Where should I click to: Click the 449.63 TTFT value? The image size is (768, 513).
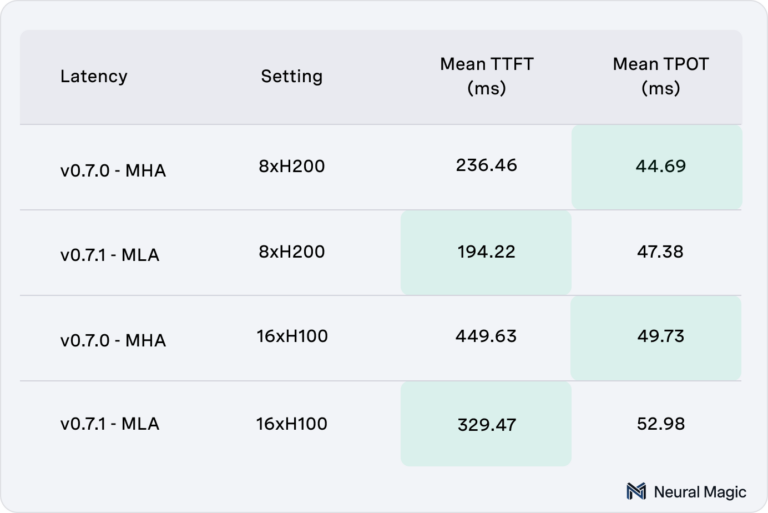click(x=486, y=336)
